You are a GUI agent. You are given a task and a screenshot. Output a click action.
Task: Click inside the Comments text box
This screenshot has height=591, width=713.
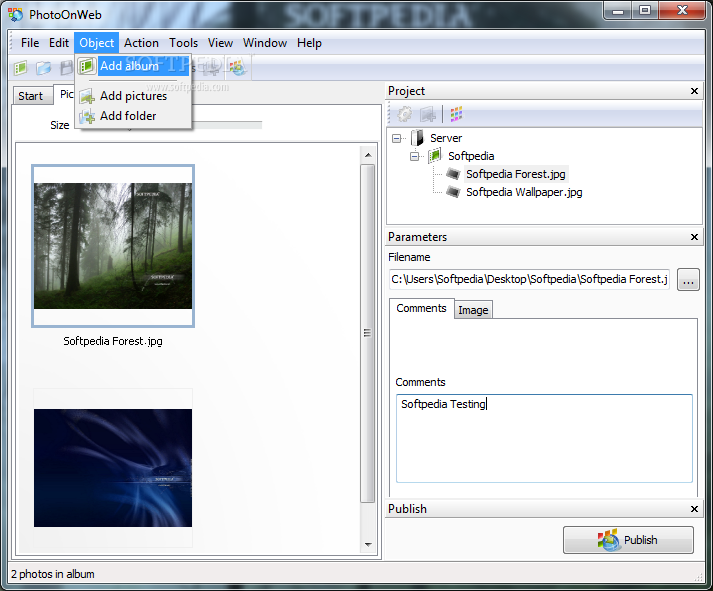point(544,438)
